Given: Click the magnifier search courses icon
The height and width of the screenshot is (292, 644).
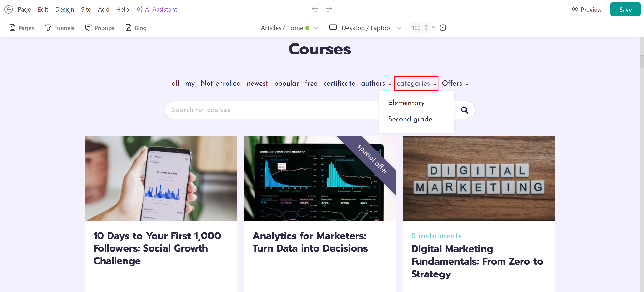Looking at the screenshot, I should pyautogui.click(x=464, y=110).
